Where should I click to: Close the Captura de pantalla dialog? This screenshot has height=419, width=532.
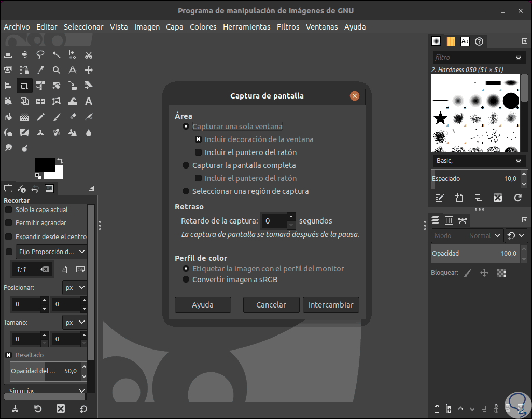point(355,96)
